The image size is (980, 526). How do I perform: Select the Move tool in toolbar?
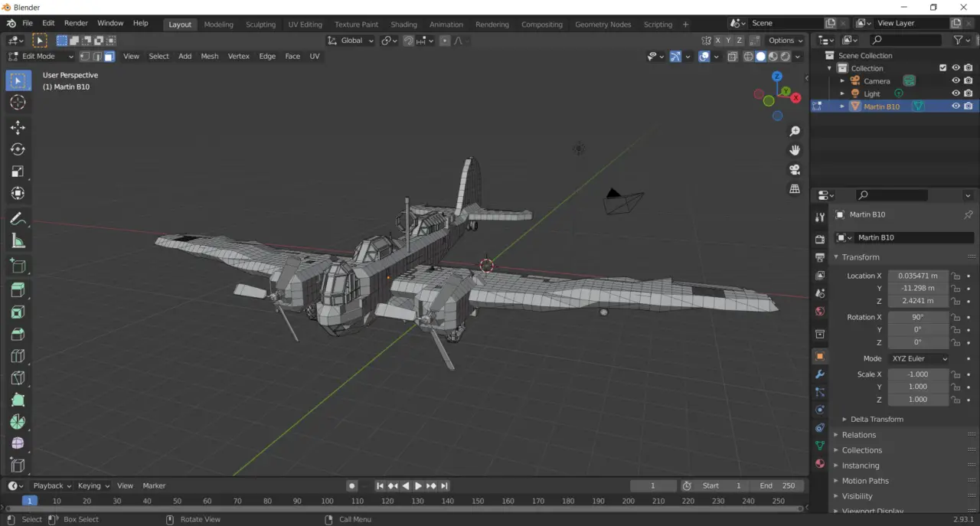(x=18, y=128)
